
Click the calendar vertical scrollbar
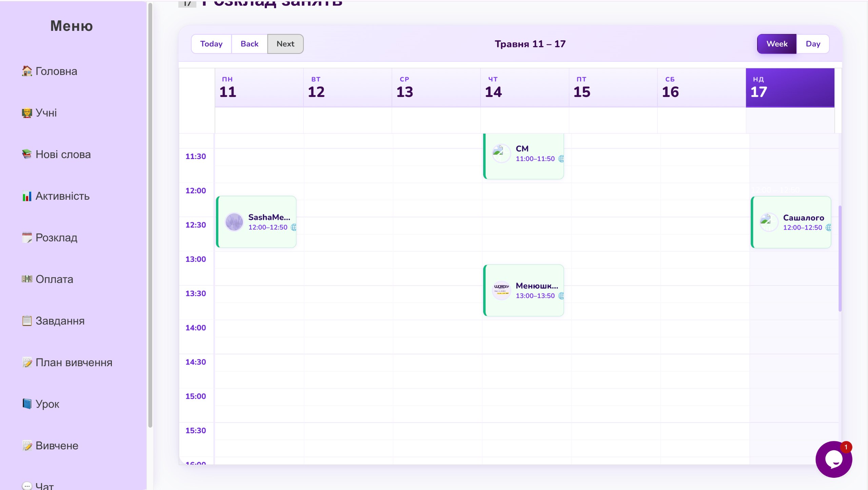click(840, 258)
